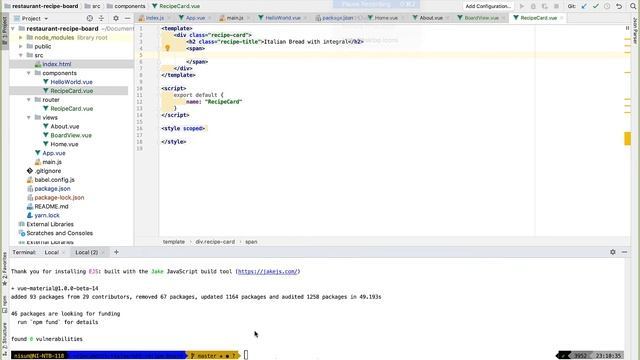Select RecipeCard.vue under the router folder
The height and width of the screenshot is (360, 640).
coord(72,109)
